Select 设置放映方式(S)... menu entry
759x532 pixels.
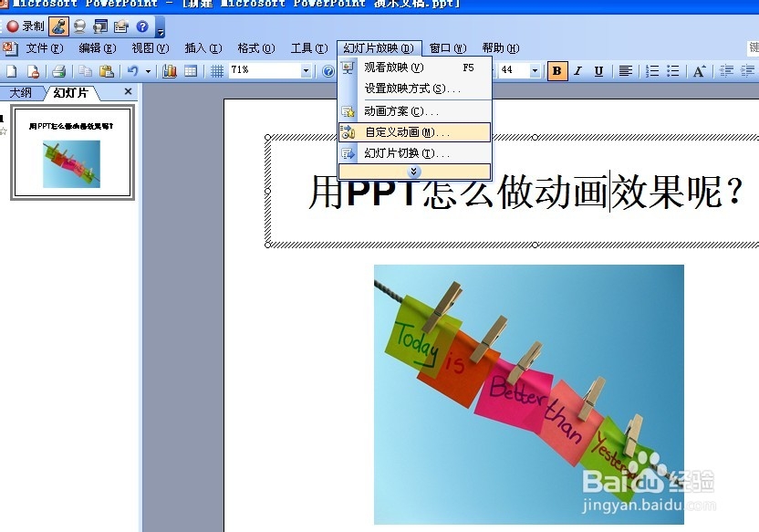pos(415,89)
